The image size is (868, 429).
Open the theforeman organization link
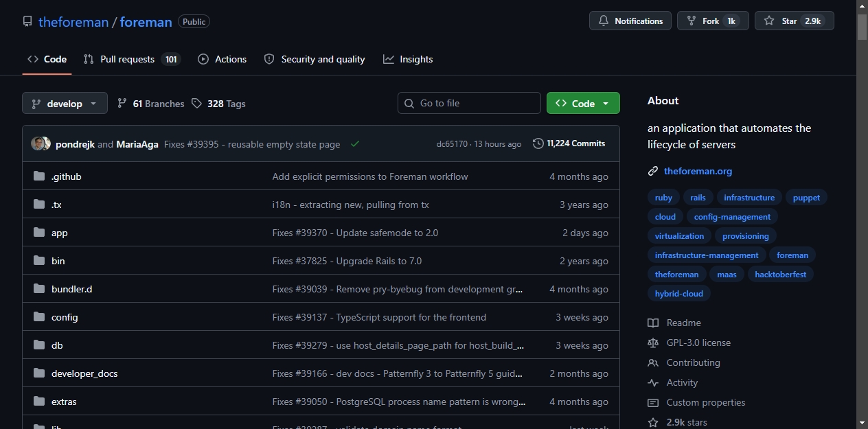(x=73, y=21)
